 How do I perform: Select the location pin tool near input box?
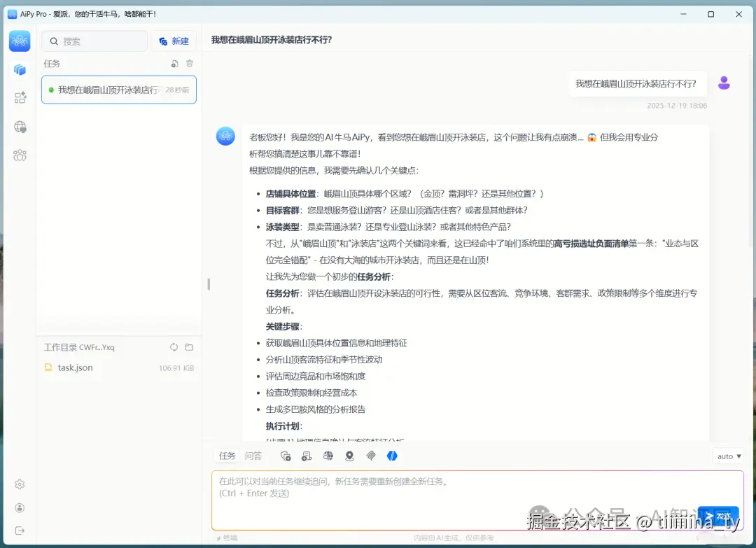pyautogui.click(x=349, y=456)
